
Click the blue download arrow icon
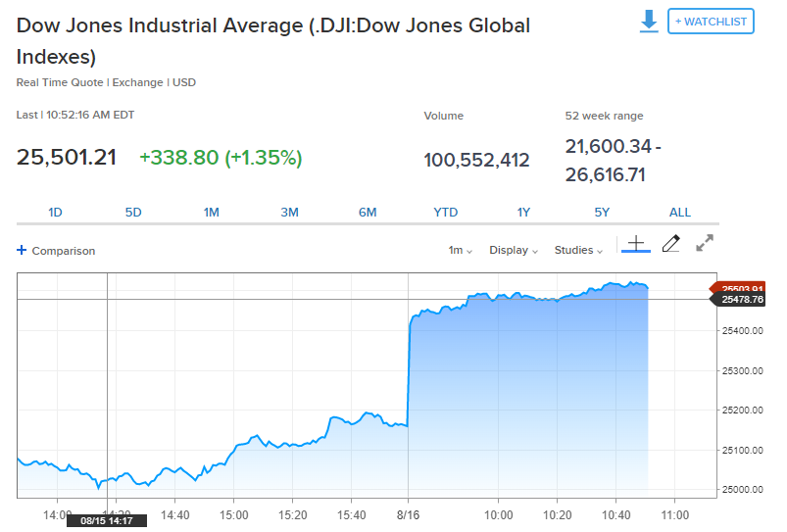pyautogui.click(x=649, y=22)
